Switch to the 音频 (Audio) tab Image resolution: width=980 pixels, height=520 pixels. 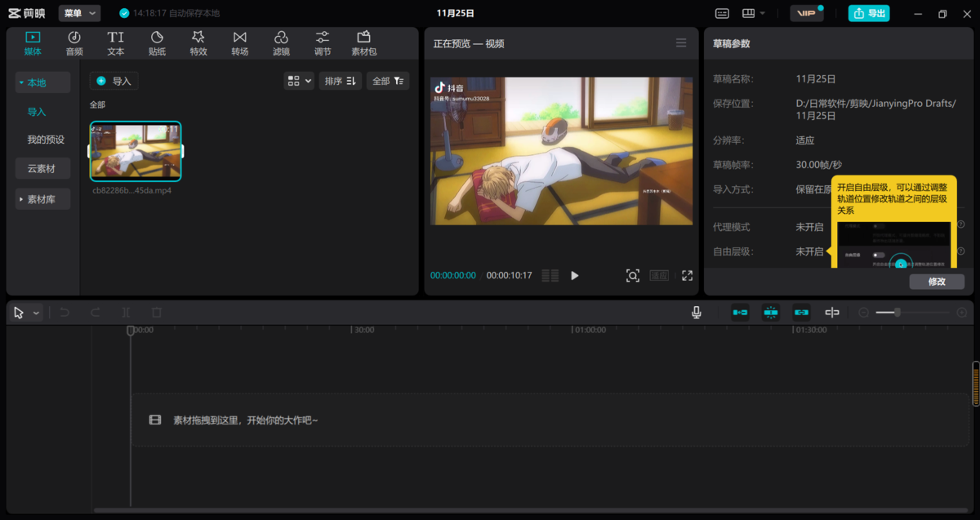pos(74,43)
